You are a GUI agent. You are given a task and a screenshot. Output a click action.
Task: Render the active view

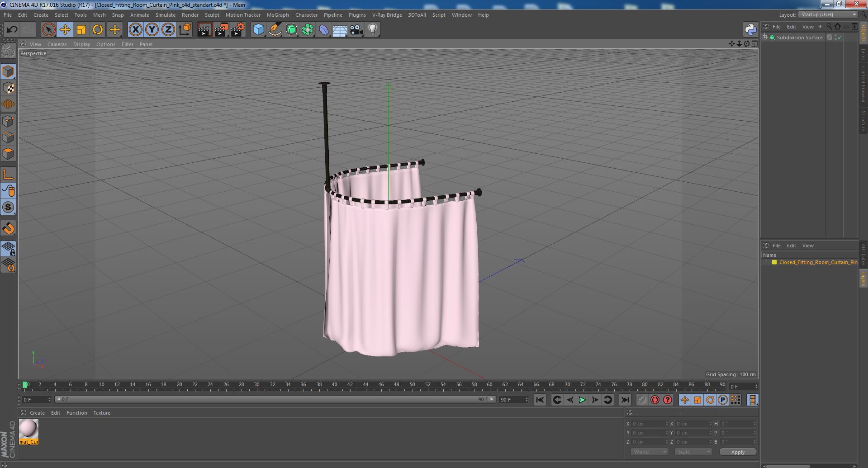[204, 30]
